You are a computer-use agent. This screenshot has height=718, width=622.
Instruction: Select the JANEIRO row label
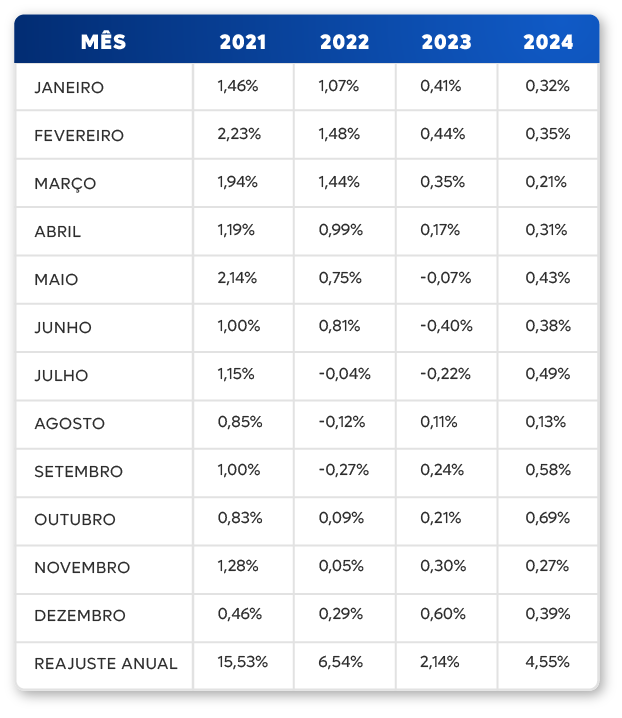tap(69, 87)
